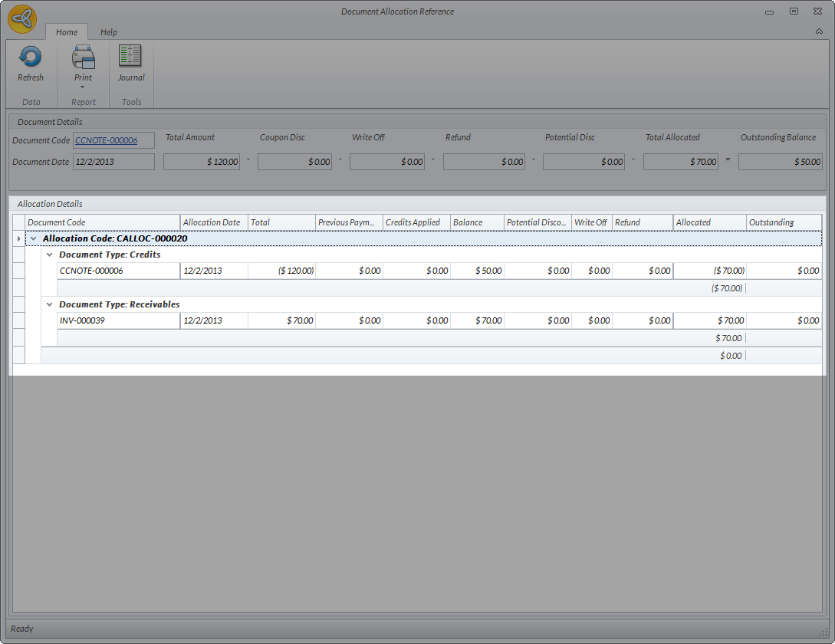Viewport: 835px width, 644px height.
Task: Collapse the Document Type: Receivables group
Action: click(x=50, y=304)
